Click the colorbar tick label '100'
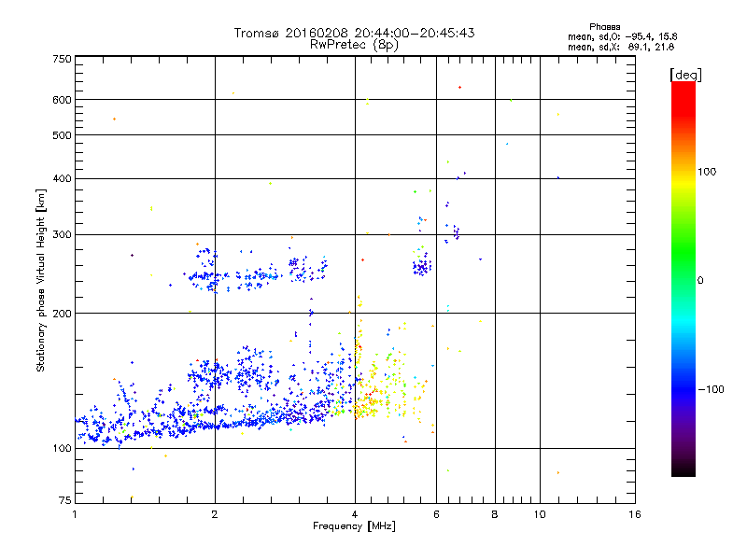Viewport: 747px width, 560px height. 707,172
